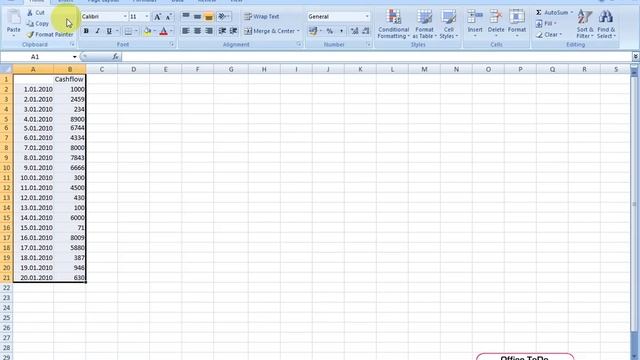Click the Select All corner button
The width and height of the screenshot is (640, 360).
coord(6,69)
